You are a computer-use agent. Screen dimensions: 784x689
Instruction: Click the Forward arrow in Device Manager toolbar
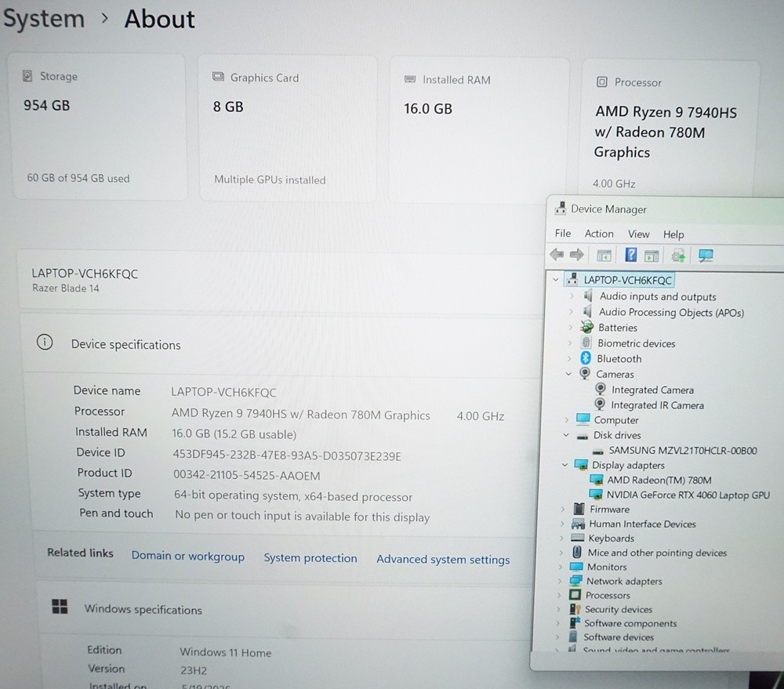coord(577,255)
